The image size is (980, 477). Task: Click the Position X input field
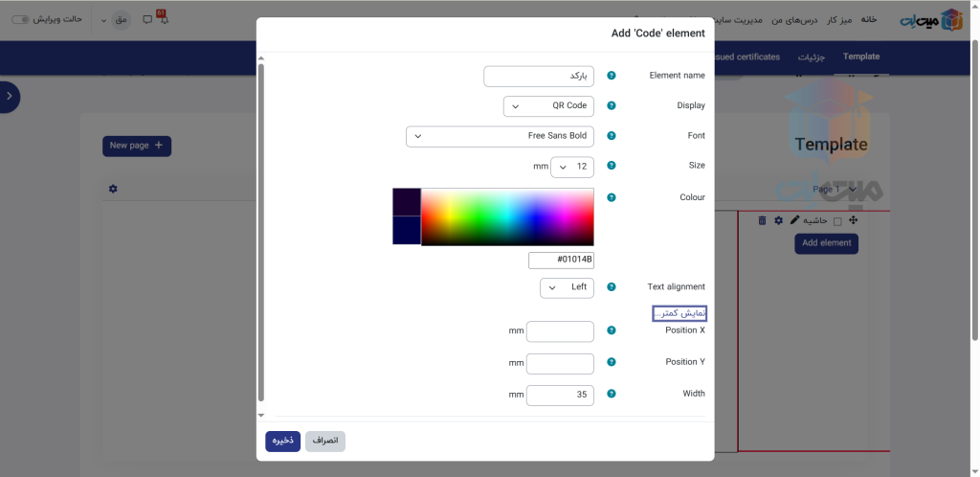(x=560, y=331)
